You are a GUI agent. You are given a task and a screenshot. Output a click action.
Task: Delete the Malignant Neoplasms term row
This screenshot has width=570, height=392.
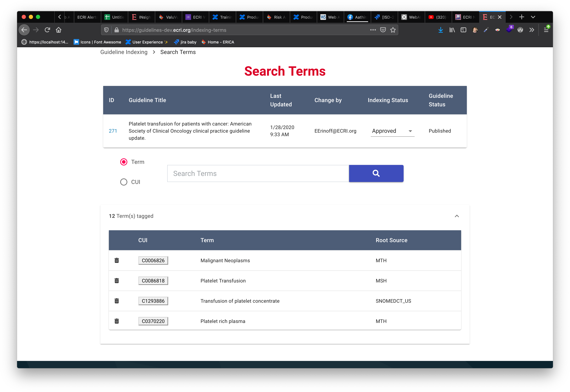117,260
